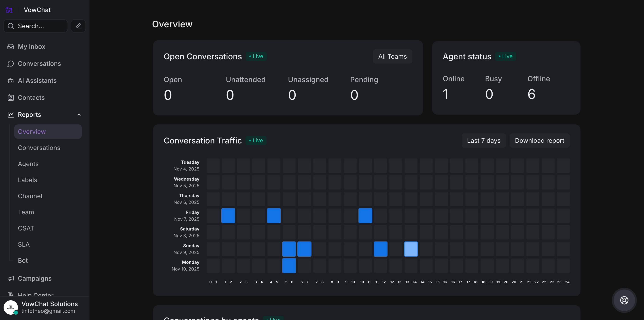Click the AI Assistants robot icon
Screen dimensions: 644x320
pyautogui.click(x=11, y=81)
